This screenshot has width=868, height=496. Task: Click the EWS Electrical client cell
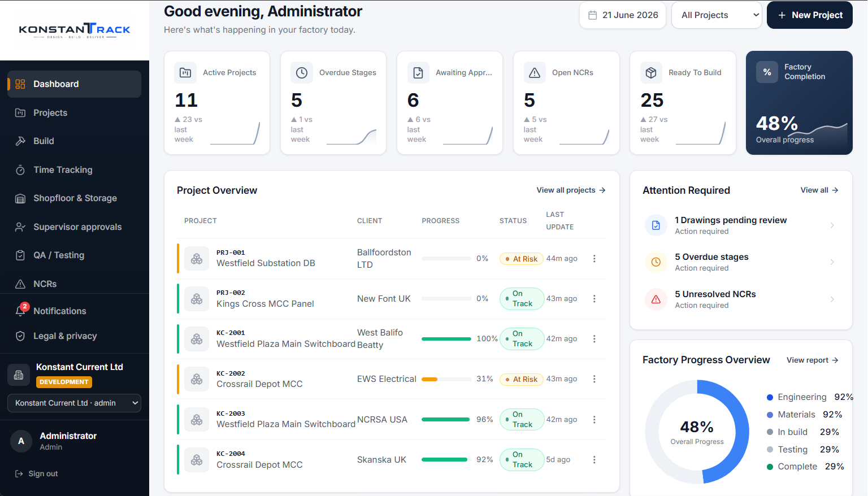point(387,379)
